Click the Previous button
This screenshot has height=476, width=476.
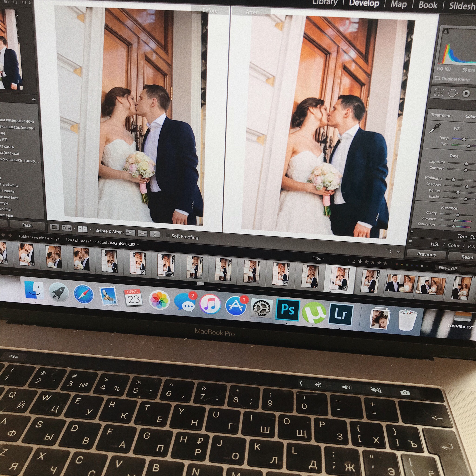coord(426,254)
